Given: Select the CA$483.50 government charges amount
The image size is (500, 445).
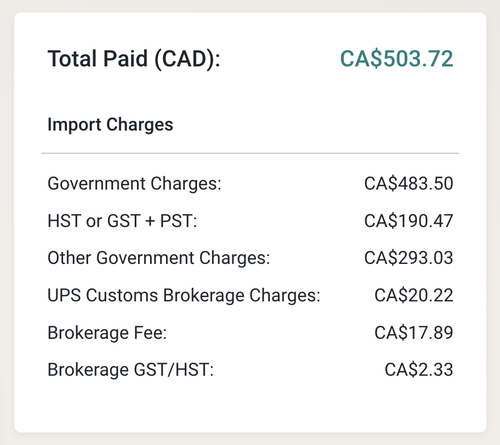Looking at the screenshot, I should click(409, 184).
